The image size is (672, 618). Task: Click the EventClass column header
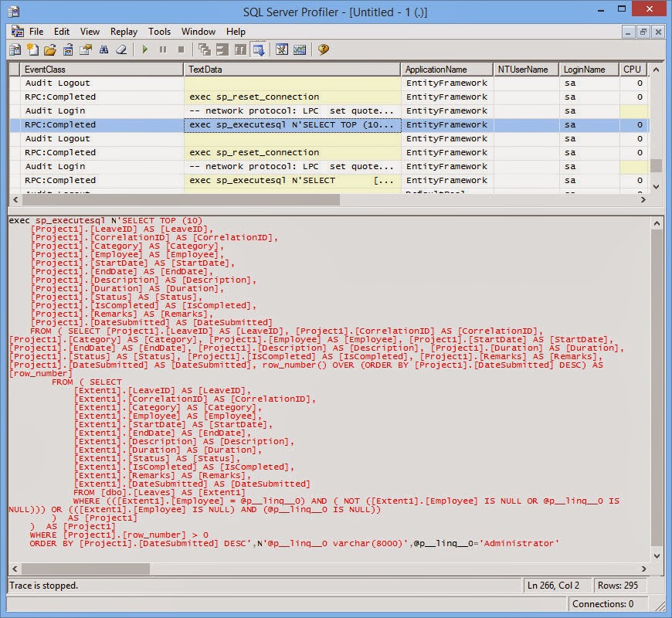click(x=101, y=70)
